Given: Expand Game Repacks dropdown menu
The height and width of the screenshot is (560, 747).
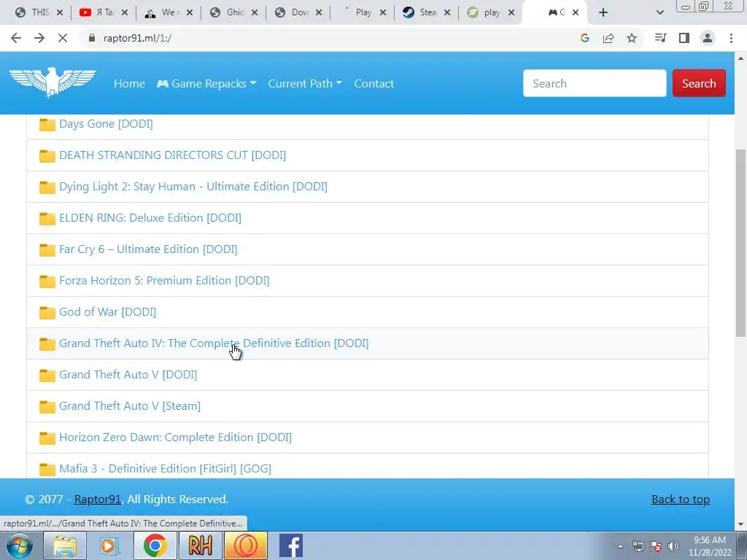Looking at the screenshot, I should click(x=206, y=83).
